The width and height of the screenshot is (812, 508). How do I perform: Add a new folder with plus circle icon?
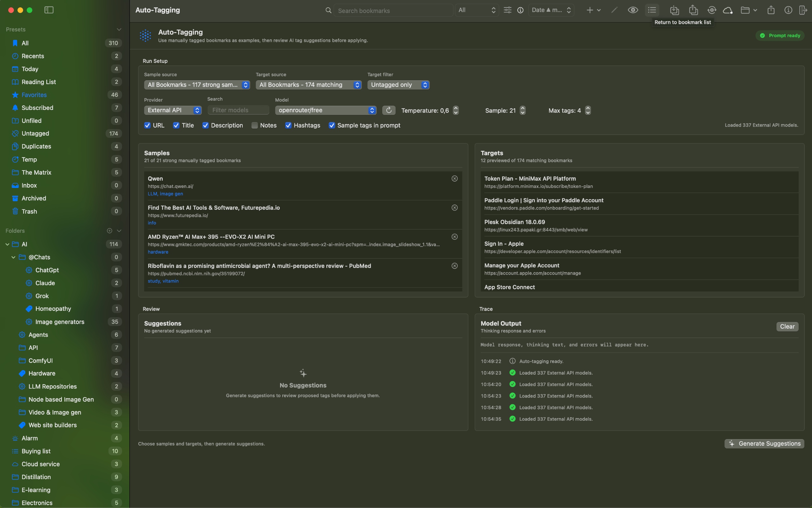point(109,231)
